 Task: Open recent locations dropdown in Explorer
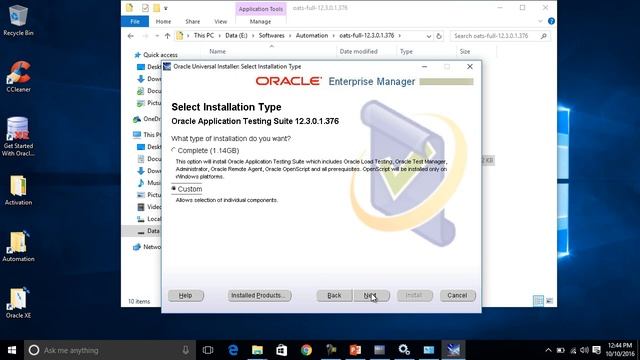pos(157,36)
